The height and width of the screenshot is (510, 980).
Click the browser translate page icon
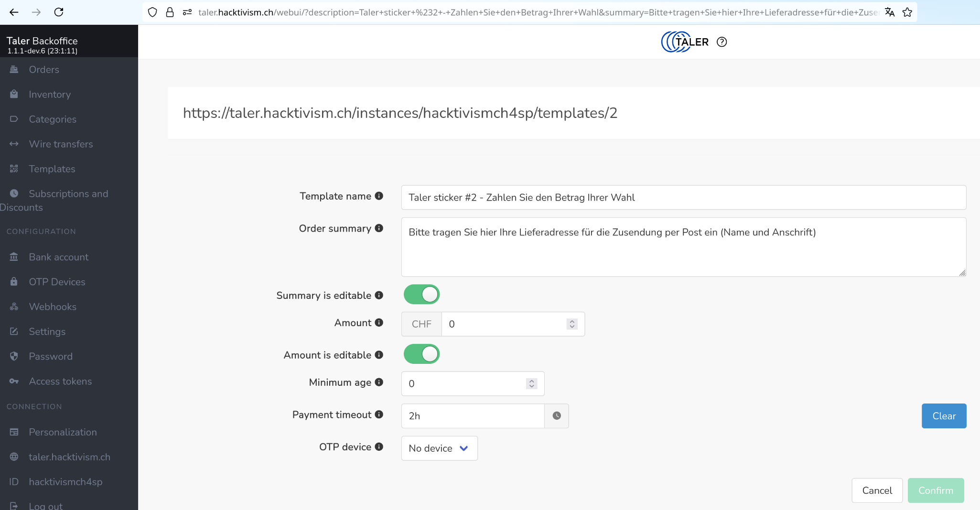(x=889, y=12)
